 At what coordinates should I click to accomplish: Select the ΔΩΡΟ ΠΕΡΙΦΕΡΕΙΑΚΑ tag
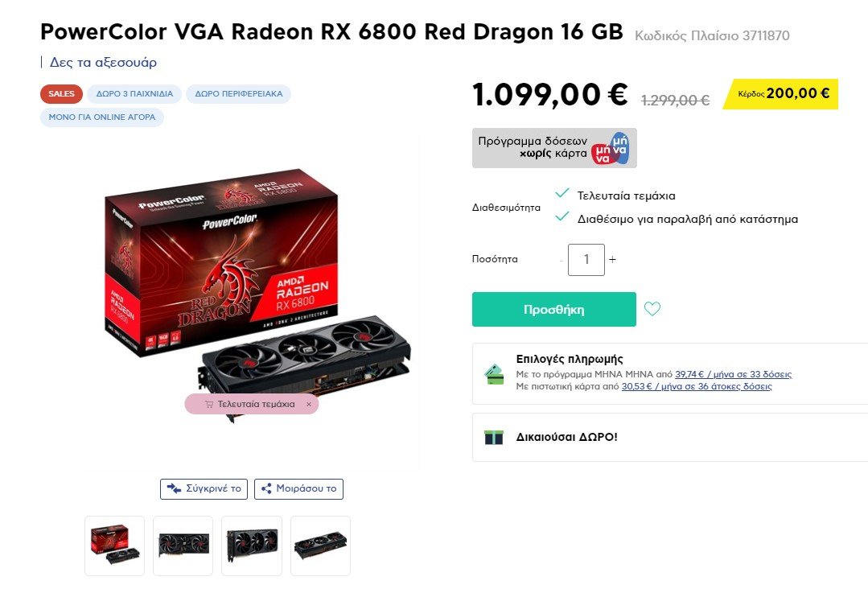(239, 93)
